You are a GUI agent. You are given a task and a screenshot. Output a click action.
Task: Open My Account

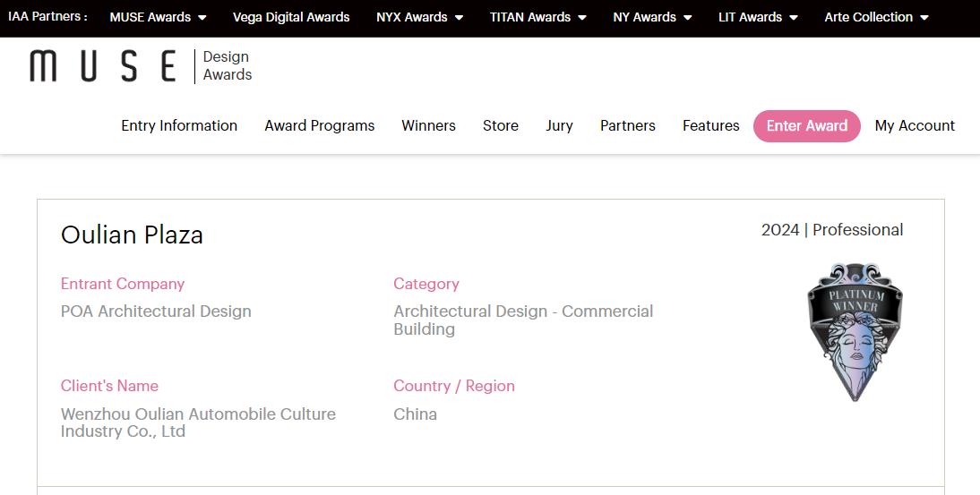(x=915, y=125)
